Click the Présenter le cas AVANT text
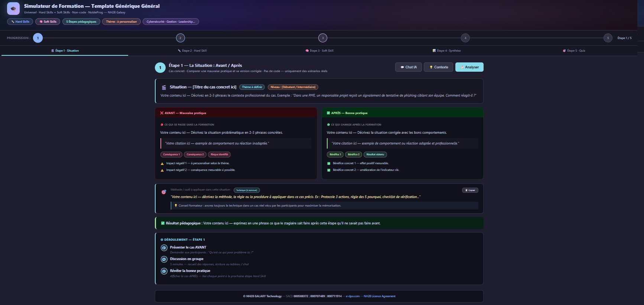The width and height of the screenshot is (644, 305). tap(188, 247)
